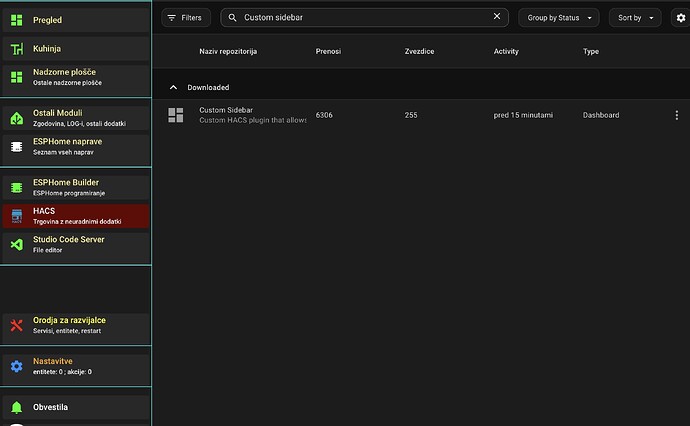Click 'Custom HACS plugin that allows' description

(253, 120)
